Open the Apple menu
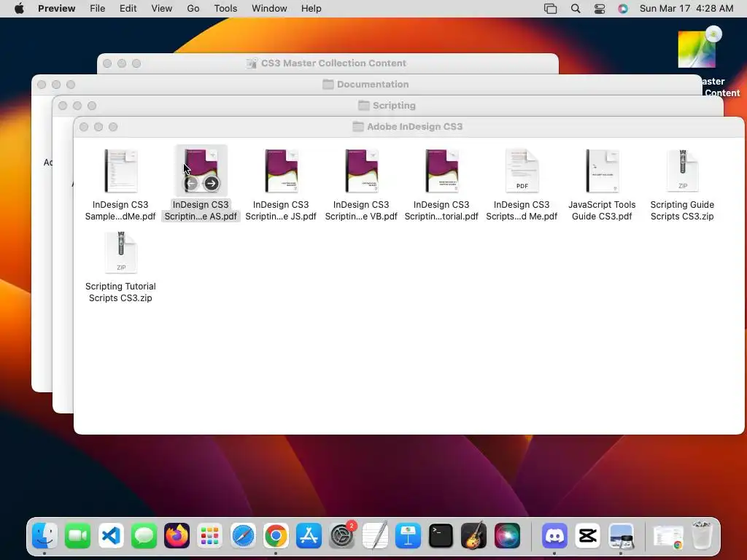 [x=19, y=9]
